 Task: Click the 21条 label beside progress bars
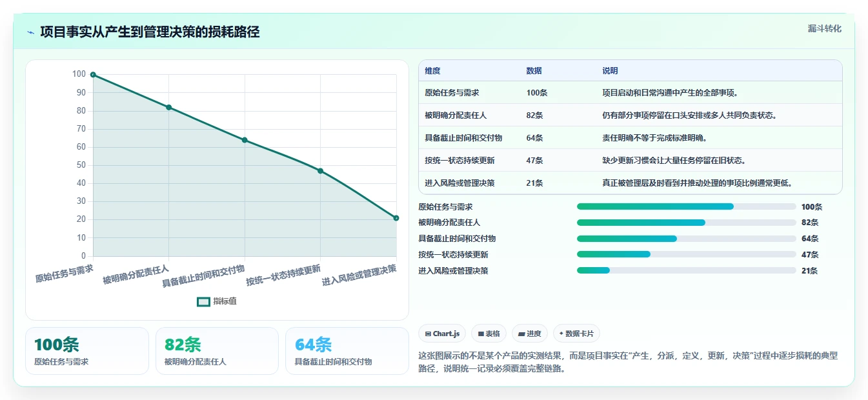click(809, 271)
